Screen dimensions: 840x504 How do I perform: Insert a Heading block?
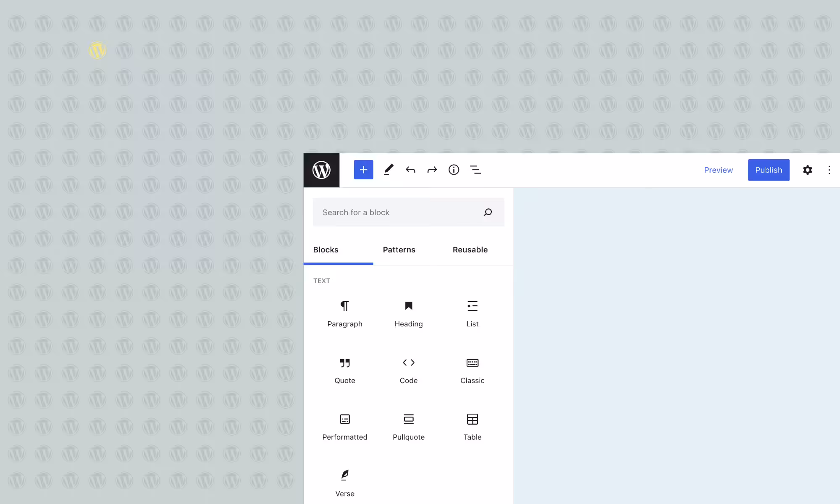pyautogui.click(x=409, y=314)
